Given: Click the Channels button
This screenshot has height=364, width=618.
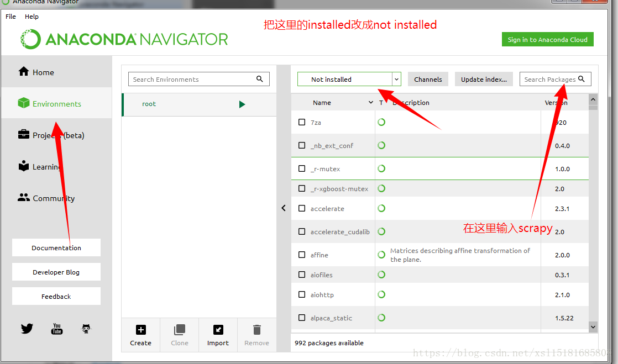Looking at the screenshot, I should [428, 79].
